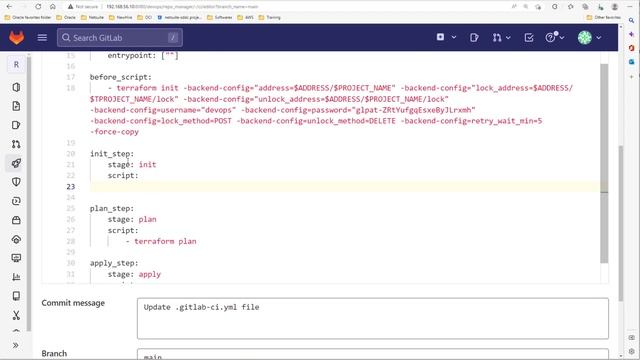Image resolution: width=640 pixels, height=360 pixels.
Task: Open Issues sidebar icon
Action: (16, 125)
